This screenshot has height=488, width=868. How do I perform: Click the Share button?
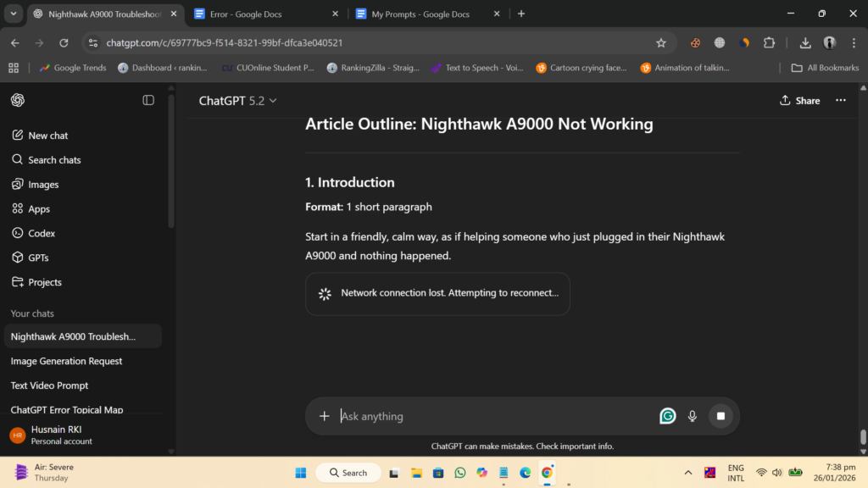(x=798, y=100)
